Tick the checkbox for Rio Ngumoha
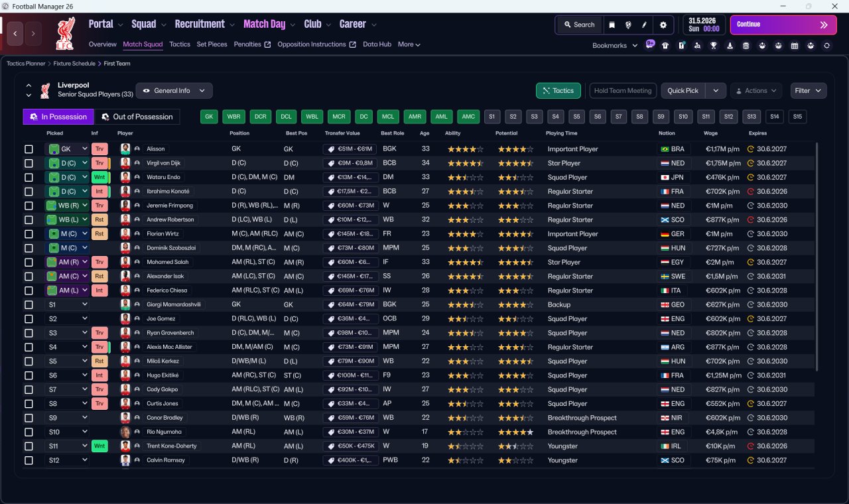This screenshot has width=849, height=504. click(x=29, y=432)
